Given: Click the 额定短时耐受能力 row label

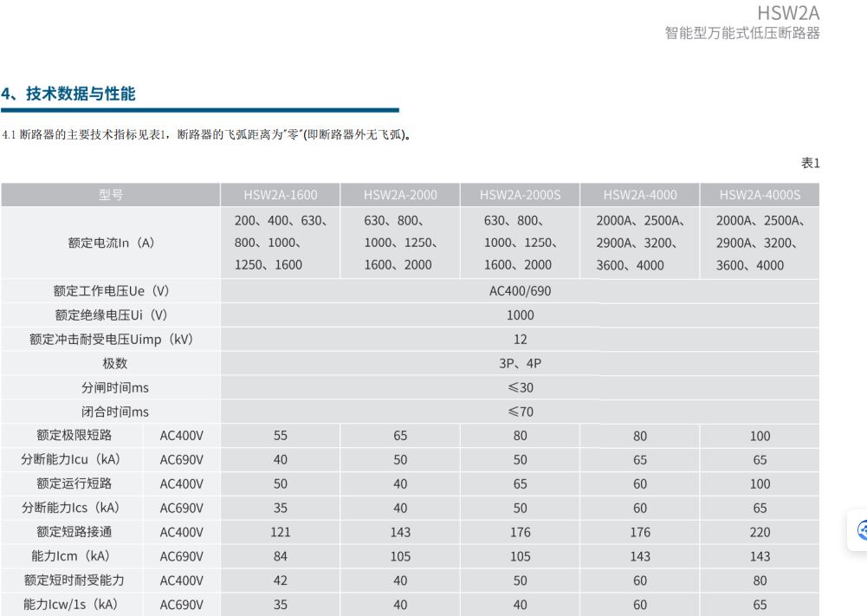Looking at the screenshot, I should point(74,580).
